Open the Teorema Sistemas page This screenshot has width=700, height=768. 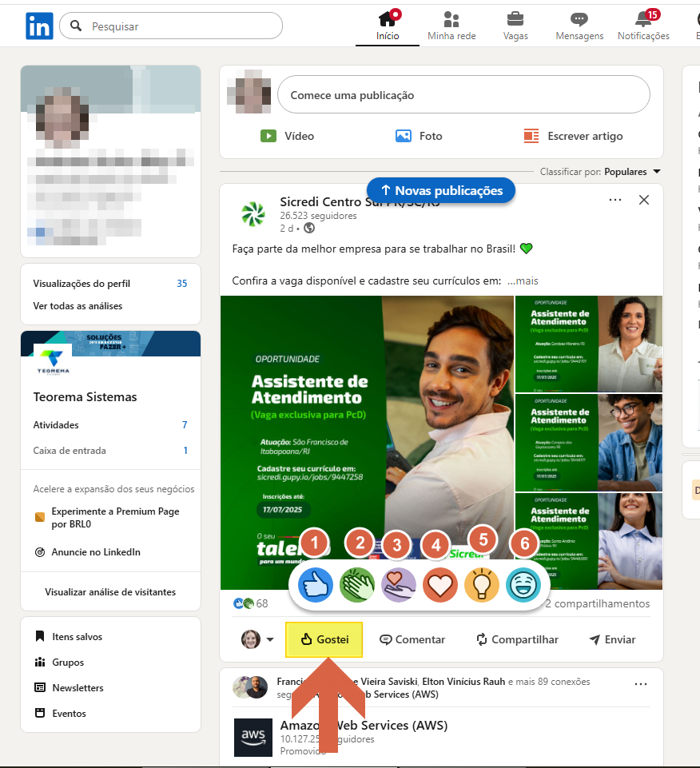(x=86, y=397)
